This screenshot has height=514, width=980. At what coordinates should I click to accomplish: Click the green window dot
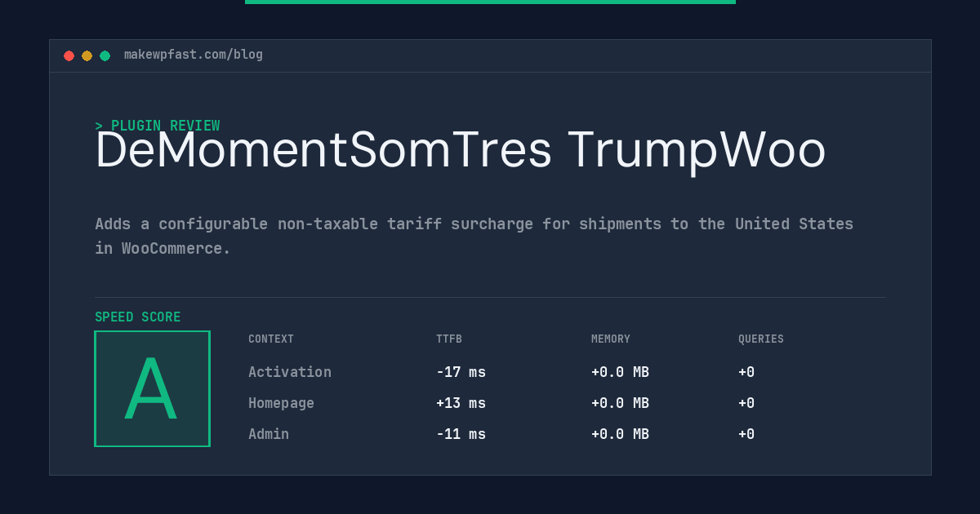pos(105,55)
